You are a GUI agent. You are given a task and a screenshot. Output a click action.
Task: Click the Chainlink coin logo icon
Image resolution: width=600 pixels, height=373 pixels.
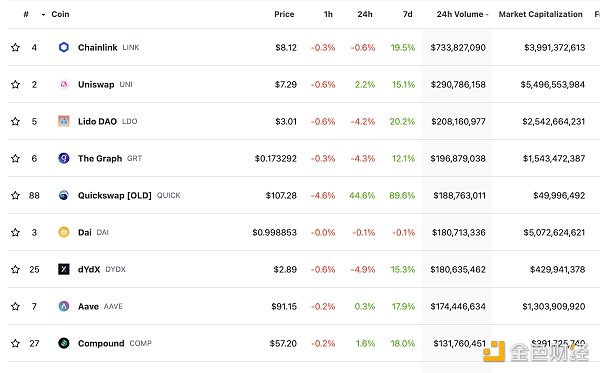click(x=64, y=47)
